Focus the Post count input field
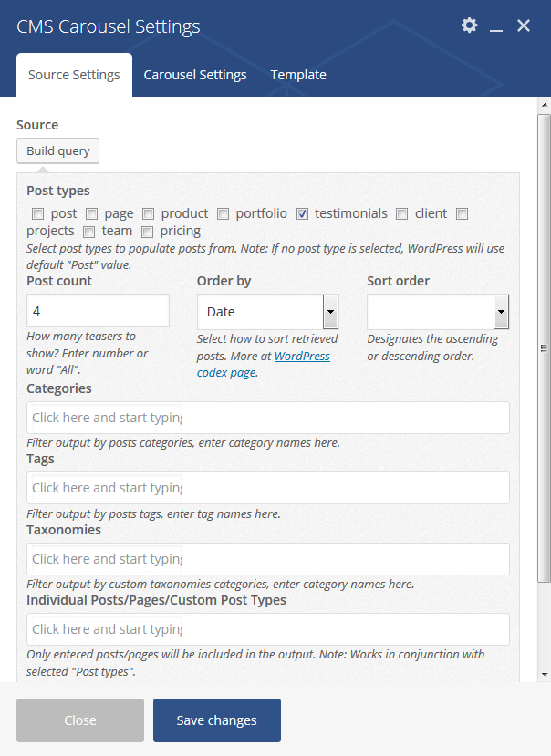This screenshot has height=756, width=551. 98,311
